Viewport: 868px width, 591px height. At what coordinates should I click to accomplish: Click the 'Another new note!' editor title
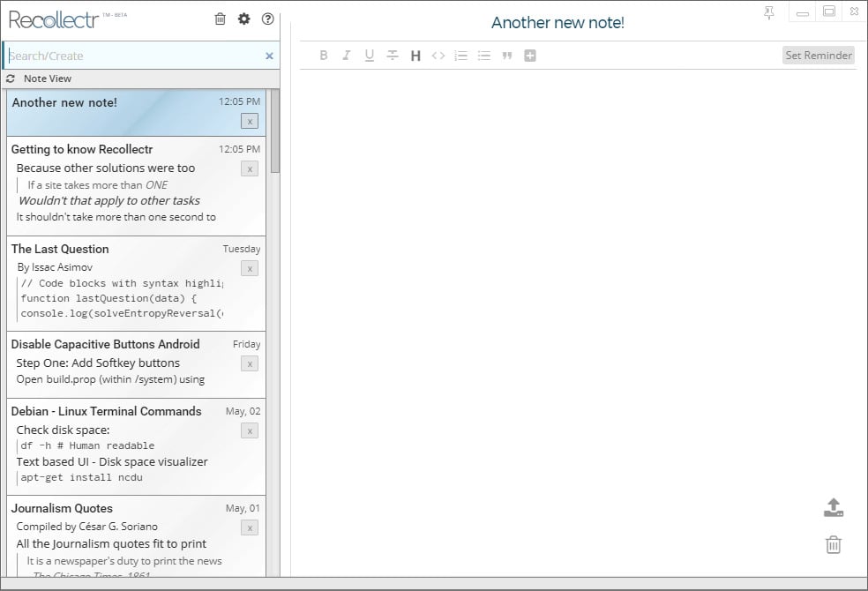click(557, 23)
